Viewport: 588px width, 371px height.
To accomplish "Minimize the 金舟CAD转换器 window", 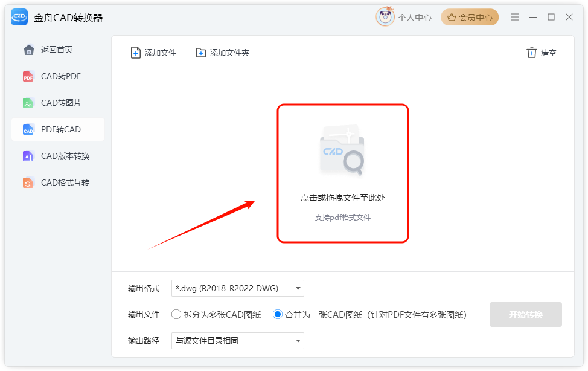I will [533, 17].
